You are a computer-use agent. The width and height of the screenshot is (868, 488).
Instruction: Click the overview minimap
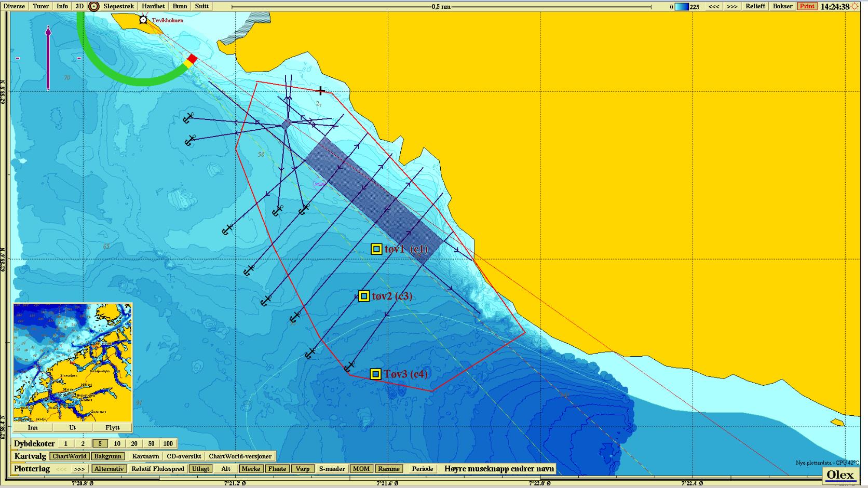point(73,363)
